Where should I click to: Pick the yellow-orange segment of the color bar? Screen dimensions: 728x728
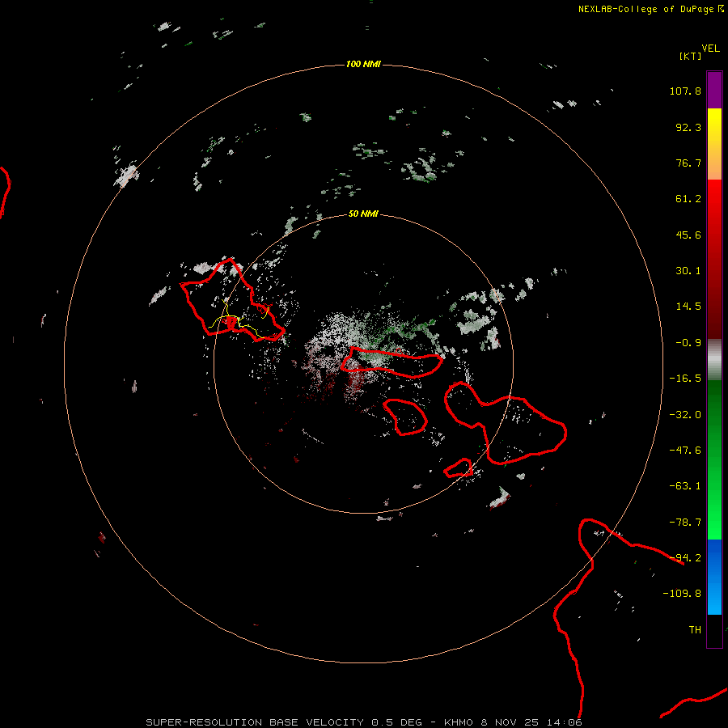point(714,144)
